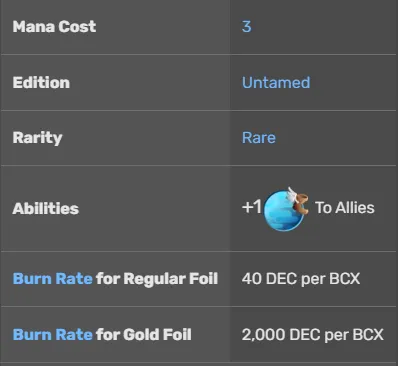The height and width of the screenshot is (366, 398).
Task: Click the for Gold Foil label text
Action: (144, 335)
